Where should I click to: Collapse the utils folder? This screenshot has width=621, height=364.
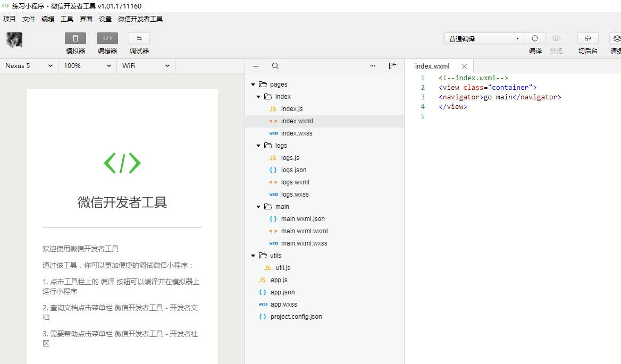pyautogui.click(x=253, y=256)
